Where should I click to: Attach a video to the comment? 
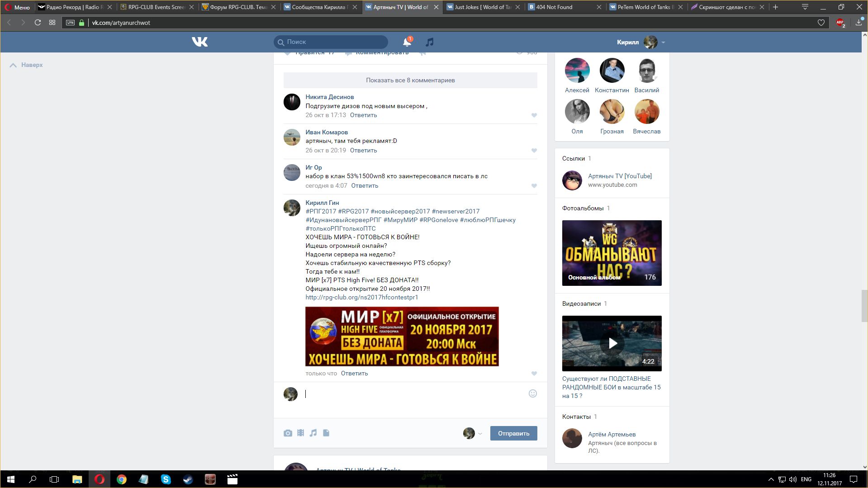click(x=301, y=433)
